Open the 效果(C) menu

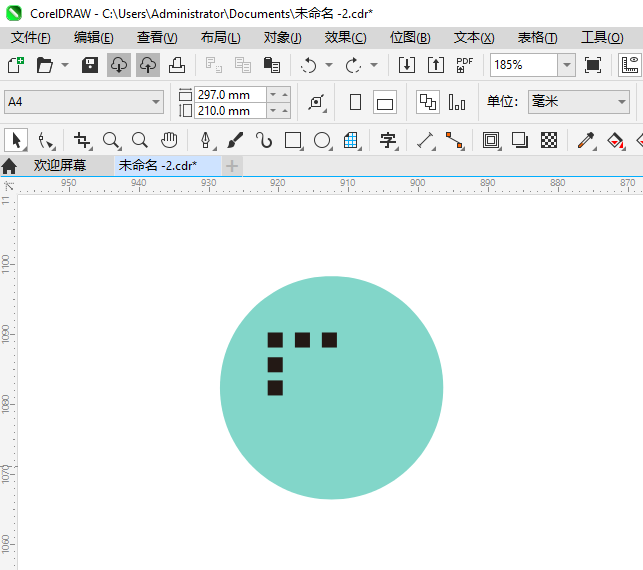coord(346,38)
